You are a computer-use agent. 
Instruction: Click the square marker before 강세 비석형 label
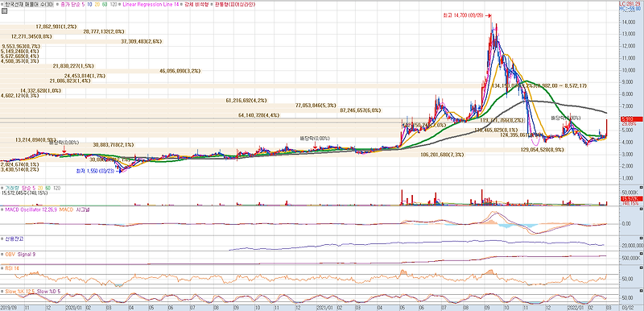click(182, 4)
